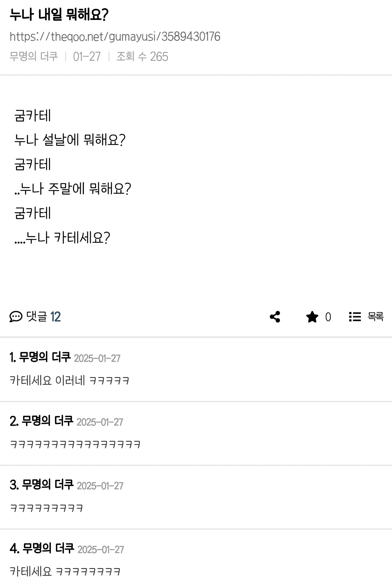Click the post author 무명의 더쿠
392x588 pixels.
coord(34,57)
